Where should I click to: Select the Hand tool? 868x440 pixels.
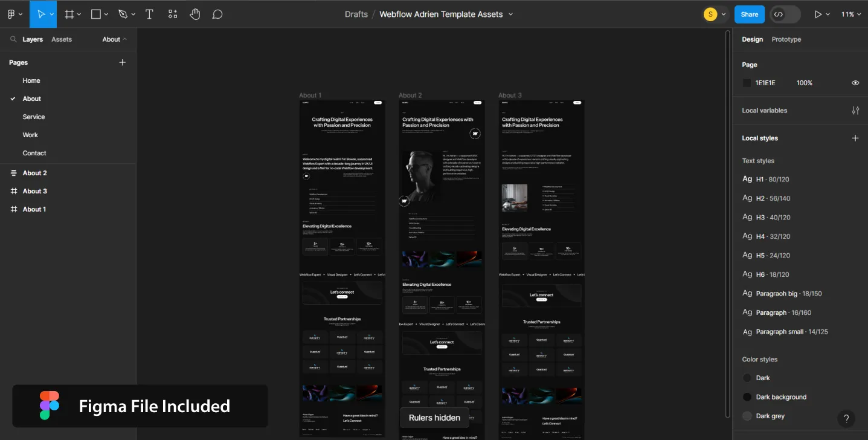pyautogui.click(x=195, y=14)
